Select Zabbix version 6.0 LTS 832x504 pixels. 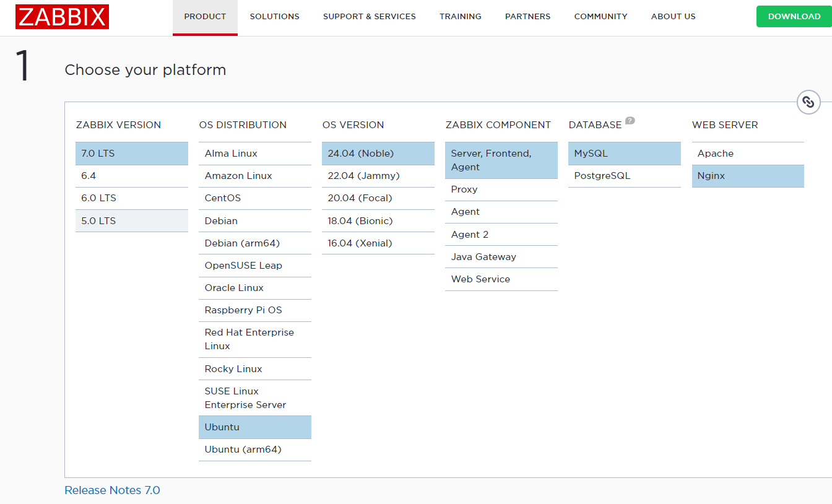pyautogui.click(x=132, y=198)
